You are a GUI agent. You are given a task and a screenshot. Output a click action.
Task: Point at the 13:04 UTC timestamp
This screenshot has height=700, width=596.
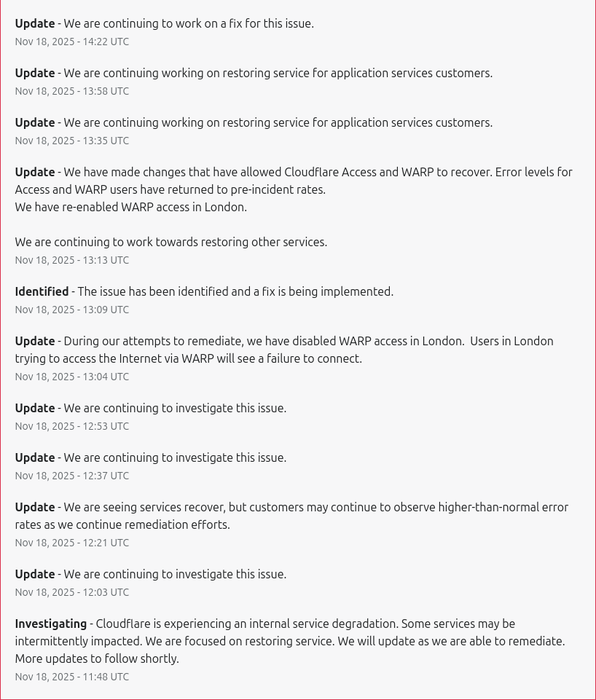coord(72,377)
